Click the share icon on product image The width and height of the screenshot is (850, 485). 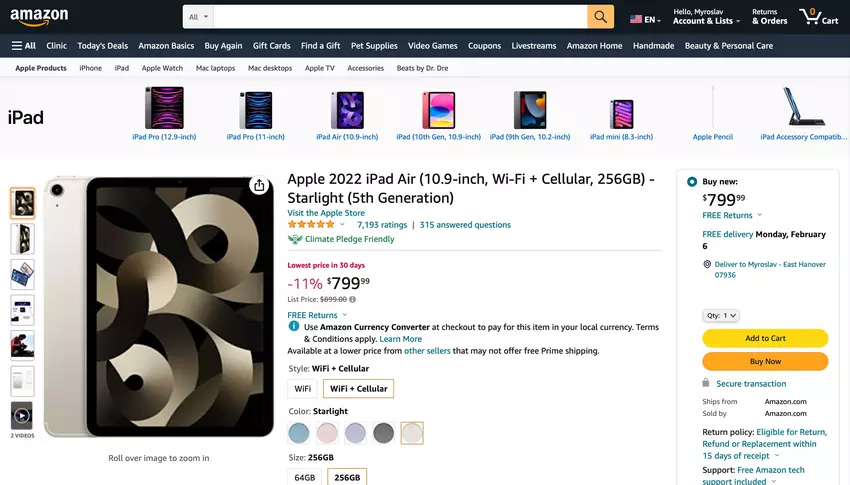(x=259, y=186)
